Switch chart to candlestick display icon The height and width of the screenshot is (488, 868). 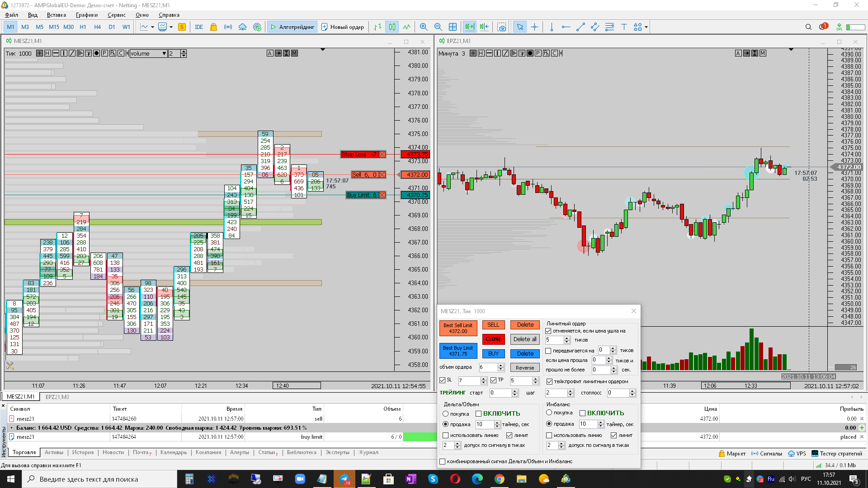click(x=392, y=27)
